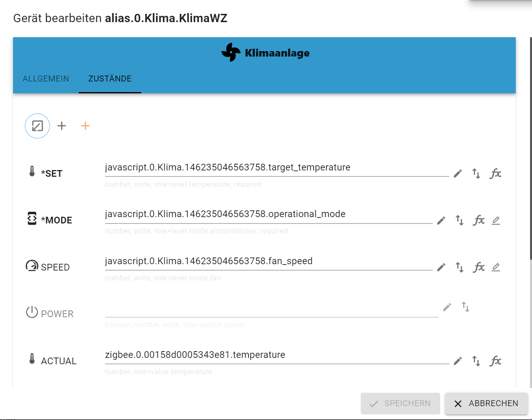Click the SPEICHERN button
The image size is (532, 420).
[400, 403]
